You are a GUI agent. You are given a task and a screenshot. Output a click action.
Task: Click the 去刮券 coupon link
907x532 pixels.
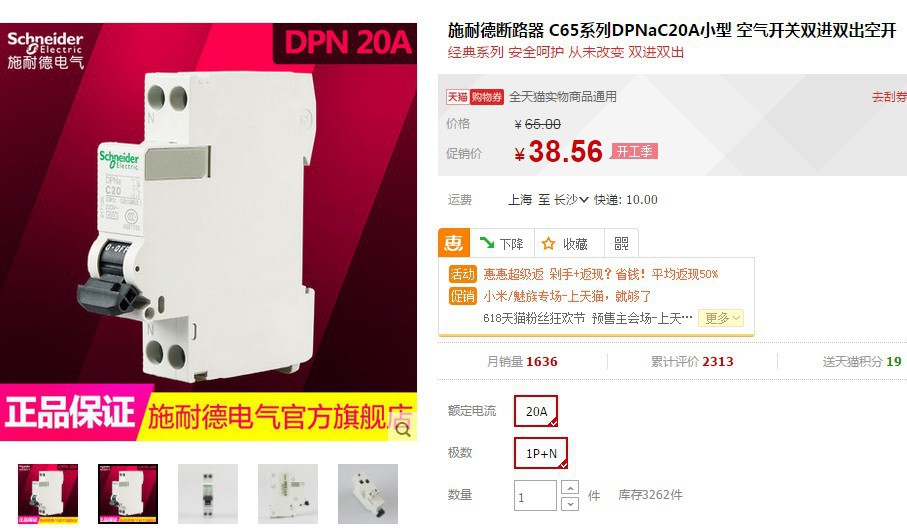[x=889, y=97]
